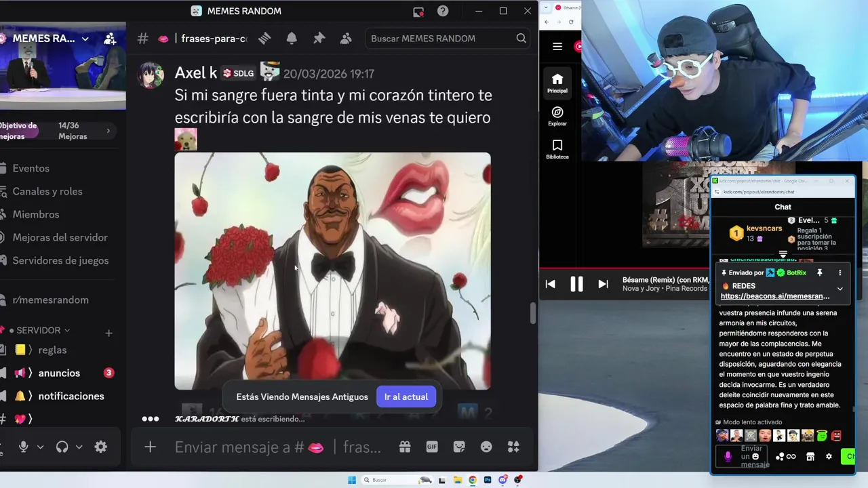Skip to previous track in music player
868x488 pixels.
coord(551,285)
